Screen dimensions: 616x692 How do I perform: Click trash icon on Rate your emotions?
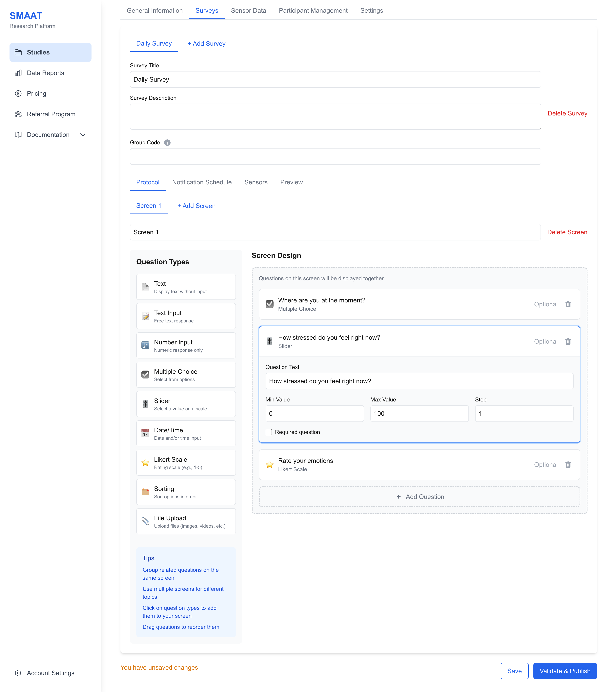(568, 465)
